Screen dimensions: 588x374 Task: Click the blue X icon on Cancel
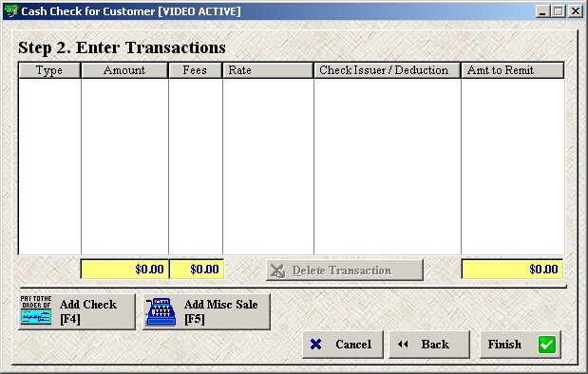(315, 344)
